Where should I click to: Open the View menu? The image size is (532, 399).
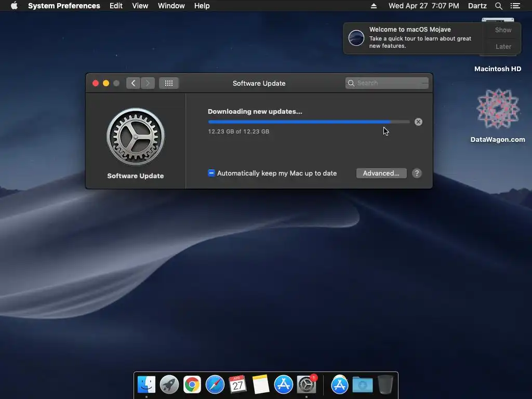tap(140, 6)
